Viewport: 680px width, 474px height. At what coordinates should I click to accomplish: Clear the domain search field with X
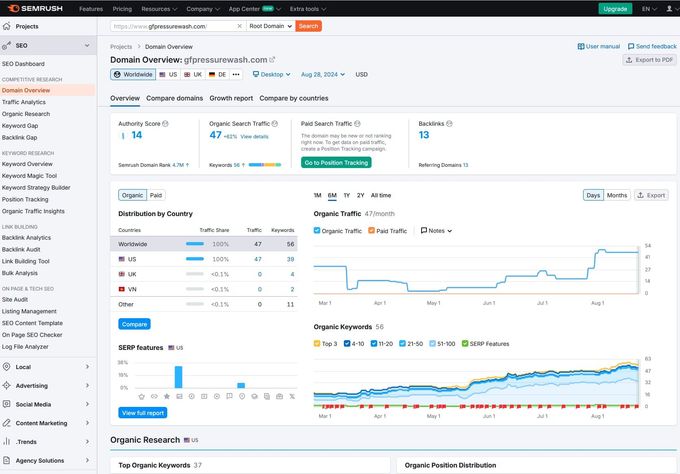[x=239, y=26]
